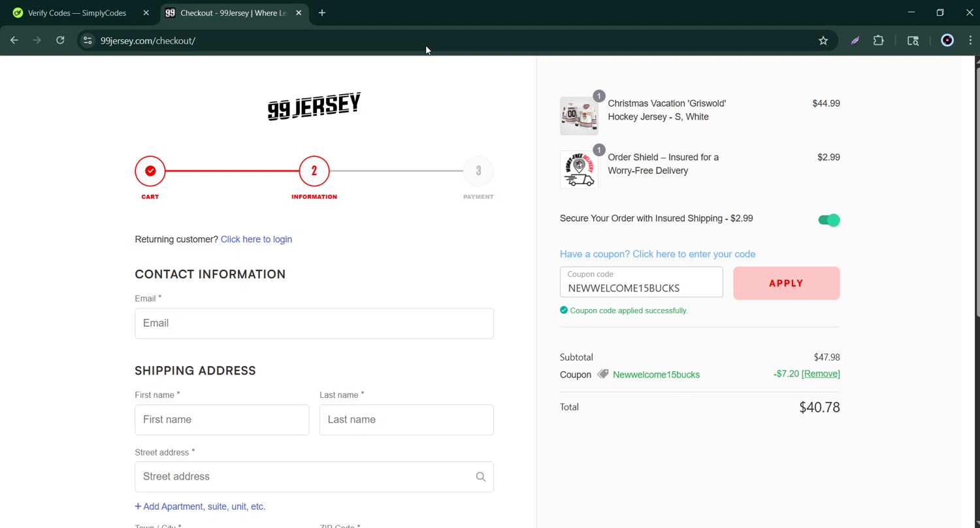
Task: Click the Payment step 3 circle
Action: pos(478,171)
